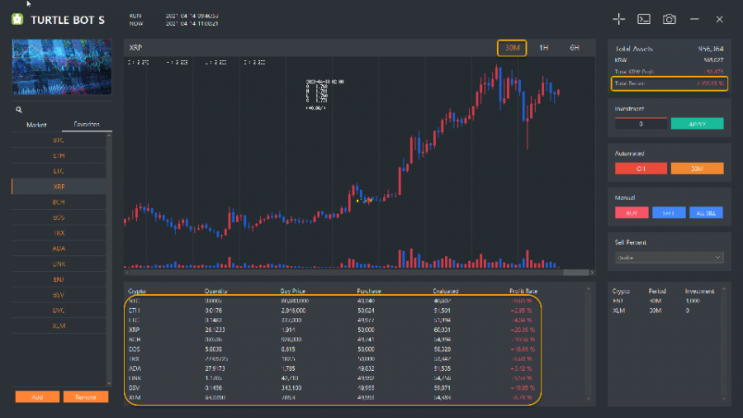Click the search magnifier icon
Image resolution: width=743 pixels, height=418 pixels.
(19, 109)
